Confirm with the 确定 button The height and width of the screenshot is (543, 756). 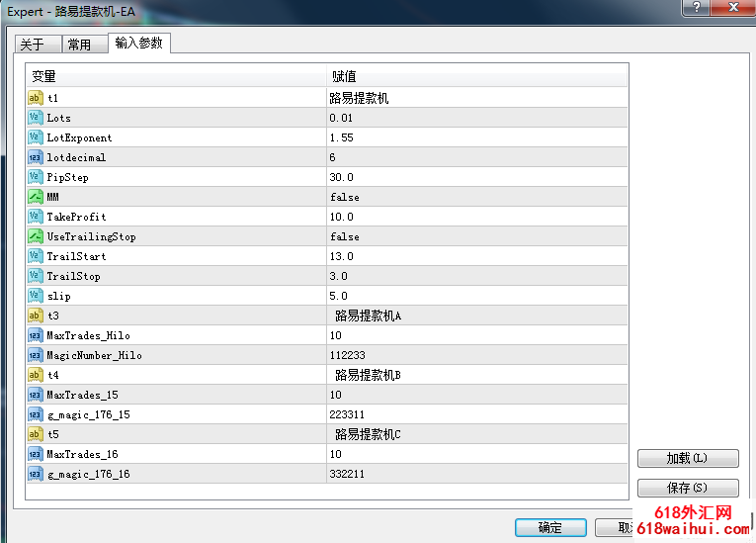click(x=550, y=527)
